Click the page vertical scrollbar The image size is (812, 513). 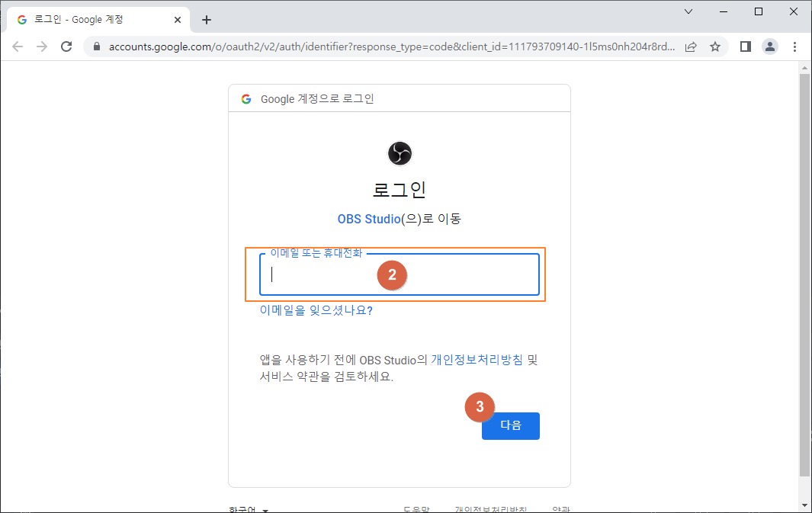[x=804, y=274]
